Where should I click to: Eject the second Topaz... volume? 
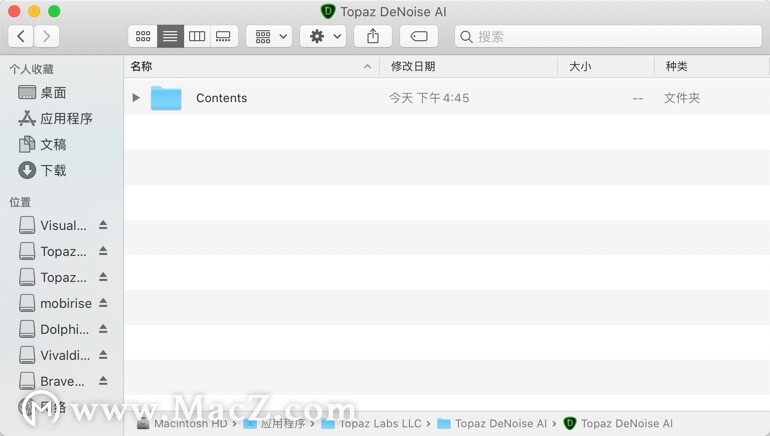tap(103, 277)
